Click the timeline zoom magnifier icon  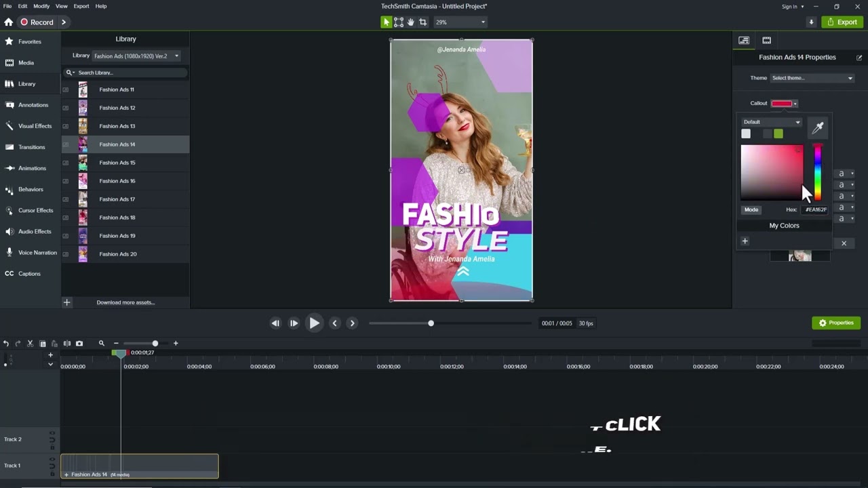pos(102,344)
